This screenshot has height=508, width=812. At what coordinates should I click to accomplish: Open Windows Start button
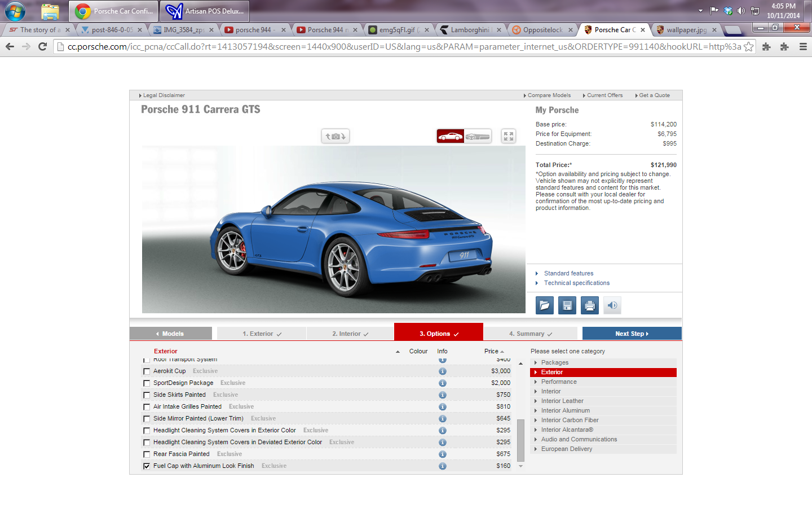[15, 11]
